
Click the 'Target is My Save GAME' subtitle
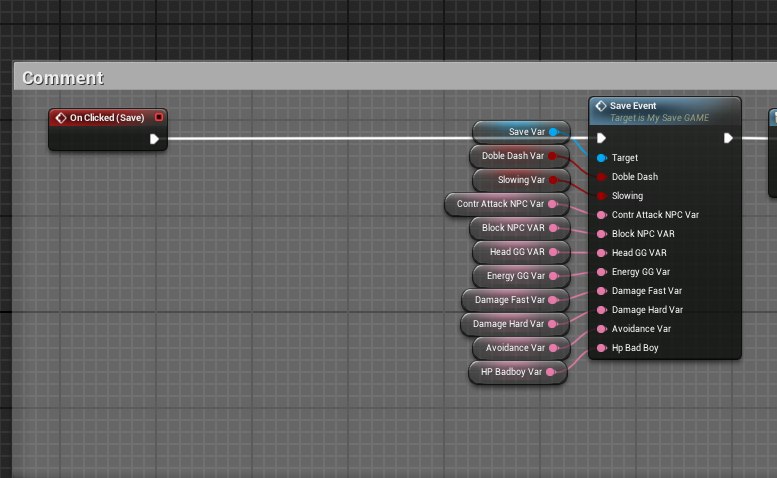pyautogui.click(x=659, y=118)
